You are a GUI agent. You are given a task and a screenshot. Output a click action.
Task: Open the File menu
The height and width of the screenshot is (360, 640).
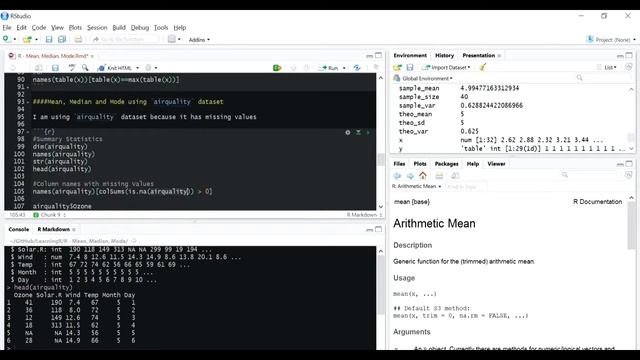click(x=7, y=27)
